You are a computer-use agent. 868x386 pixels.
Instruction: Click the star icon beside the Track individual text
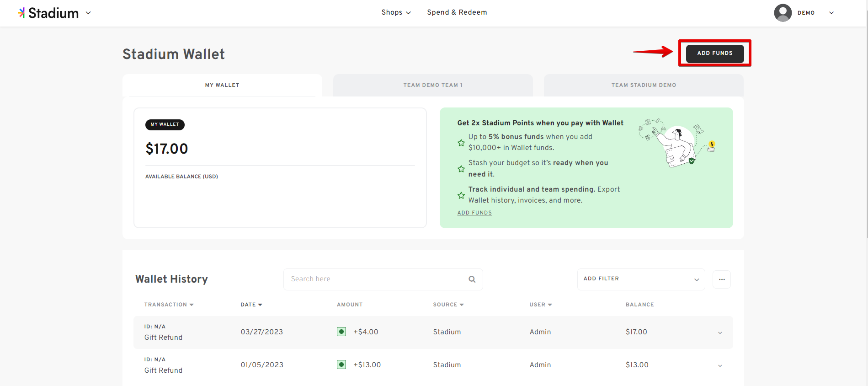point(461,195)
